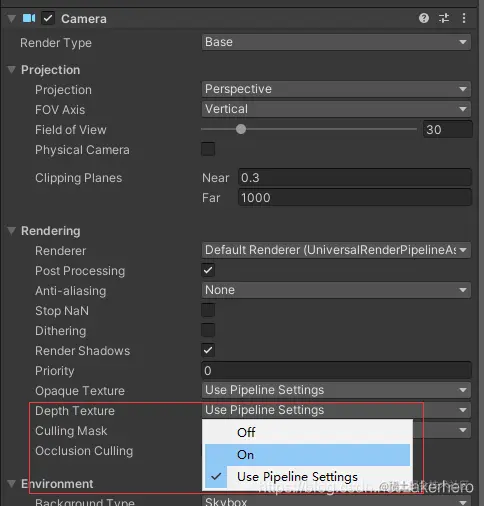The width and height of the screenshot is (484, 506).
Task: Open the Anti-aliasing dropdown
Action: (x=336, y=290)
